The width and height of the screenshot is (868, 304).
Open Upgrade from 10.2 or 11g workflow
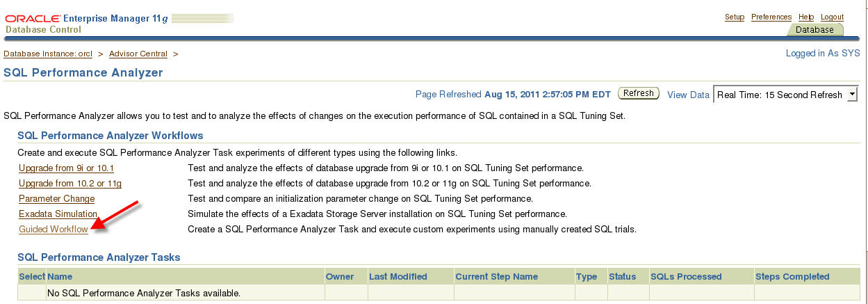[70, 184]
